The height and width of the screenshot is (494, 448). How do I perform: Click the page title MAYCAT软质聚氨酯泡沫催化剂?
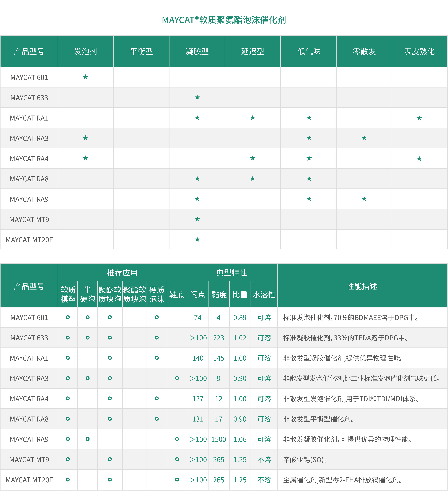224,20
